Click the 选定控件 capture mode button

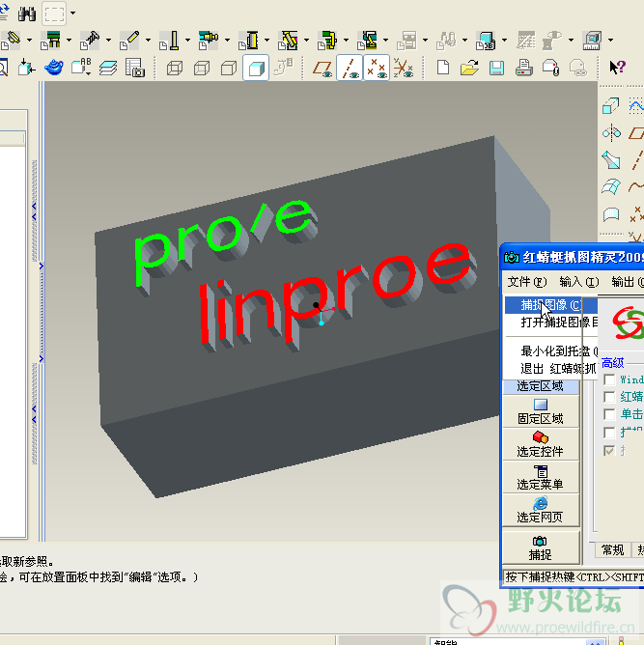541,444
